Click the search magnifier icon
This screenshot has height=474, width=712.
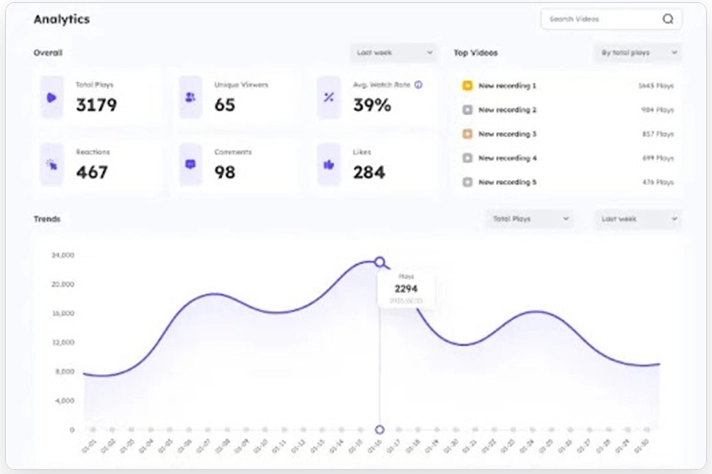tap(667, 19)
